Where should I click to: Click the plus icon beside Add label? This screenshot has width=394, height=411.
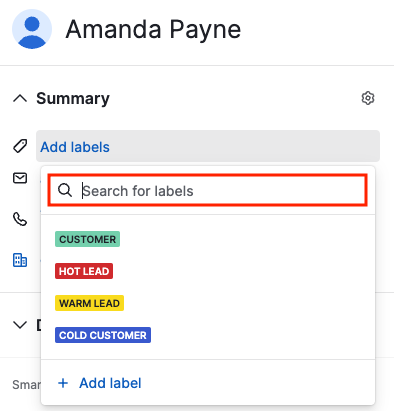63,383
